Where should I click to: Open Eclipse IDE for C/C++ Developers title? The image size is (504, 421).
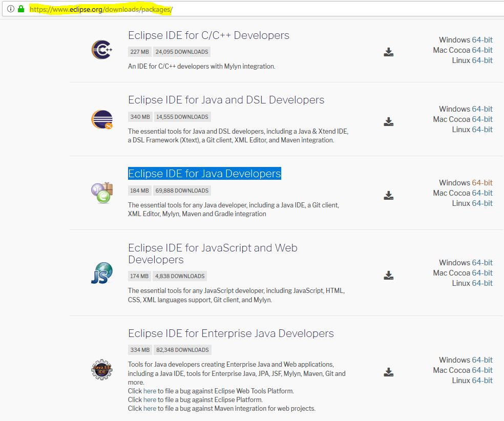coord(208,35)
